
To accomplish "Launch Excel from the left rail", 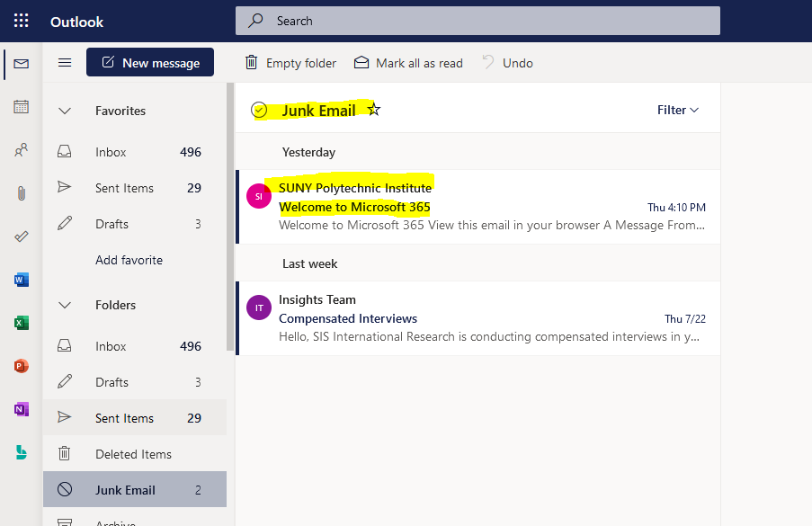I will 22,323.
